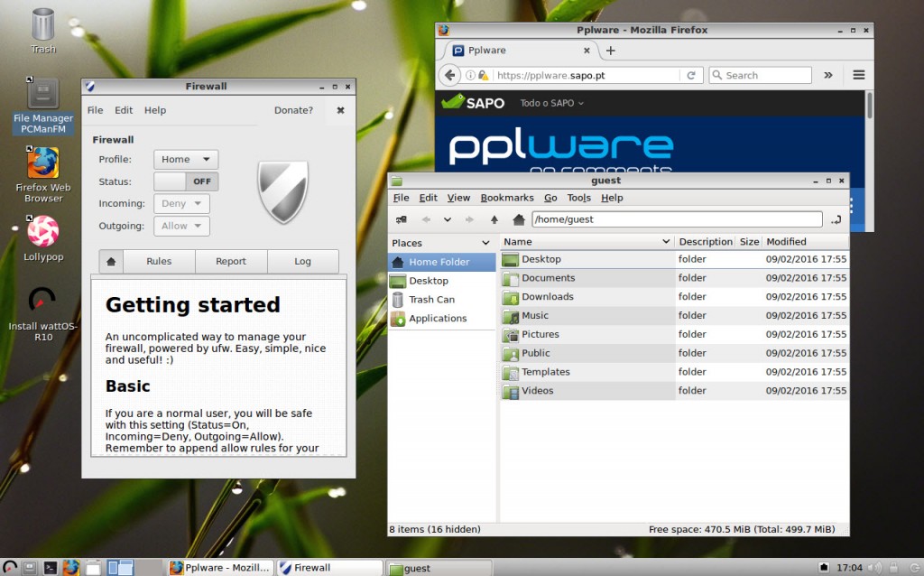Launch Lollypop music player desktop icon
The image size is (924, 576).
coord(43,238)
